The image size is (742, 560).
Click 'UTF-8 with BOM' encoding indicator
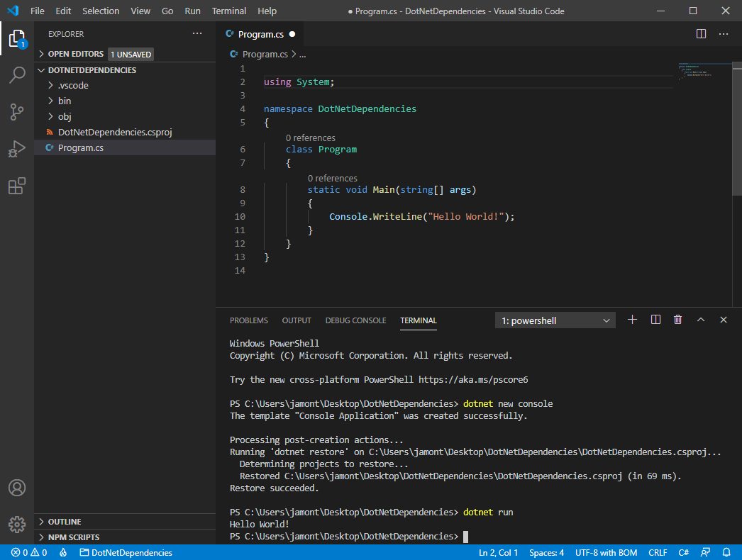point(606,552)
